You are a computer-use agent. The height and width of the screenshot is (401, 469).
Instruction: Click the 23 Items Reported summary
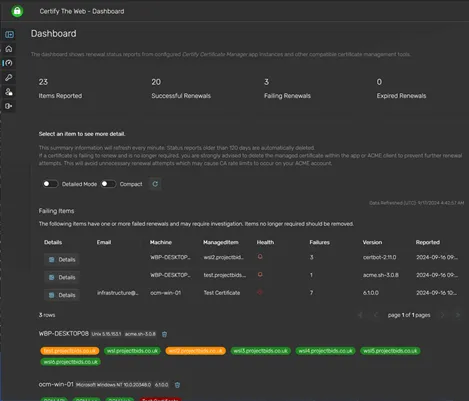point(60,89)
